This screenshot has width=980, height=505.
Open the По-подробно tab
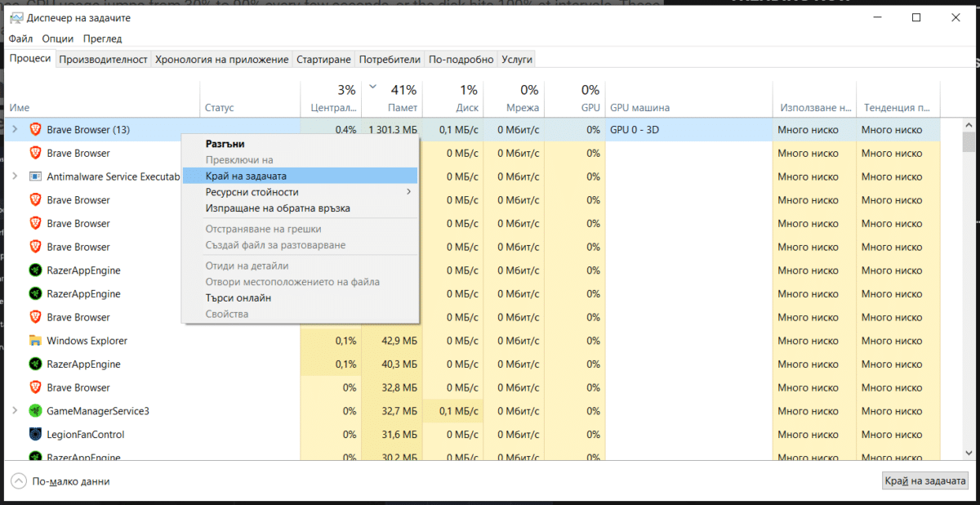point(461,60)
